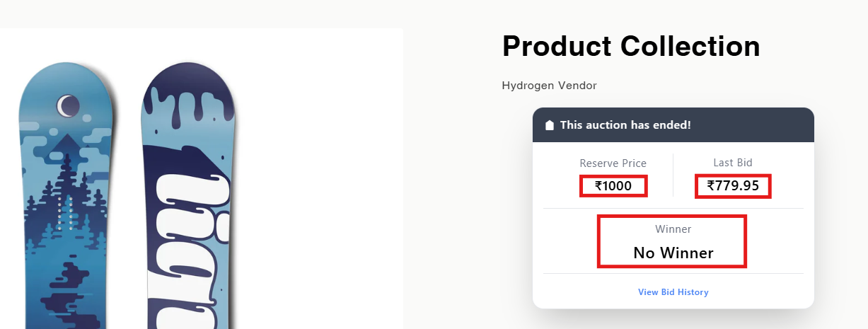Image resolution: width=868 pixels, height=329 pixels.
Task: Click the Last Bid label
Action: point(733,163)
